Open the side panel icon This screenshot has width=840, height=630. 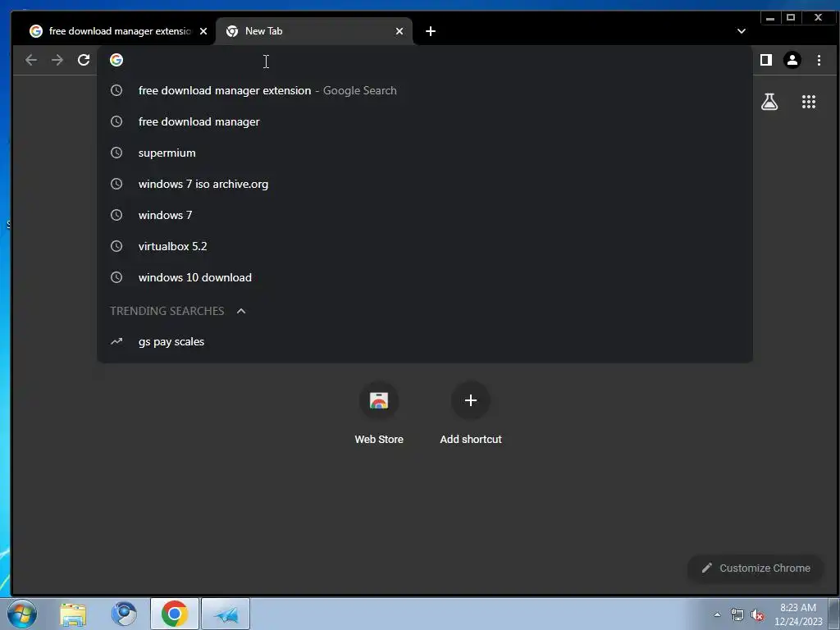point(766,60)
